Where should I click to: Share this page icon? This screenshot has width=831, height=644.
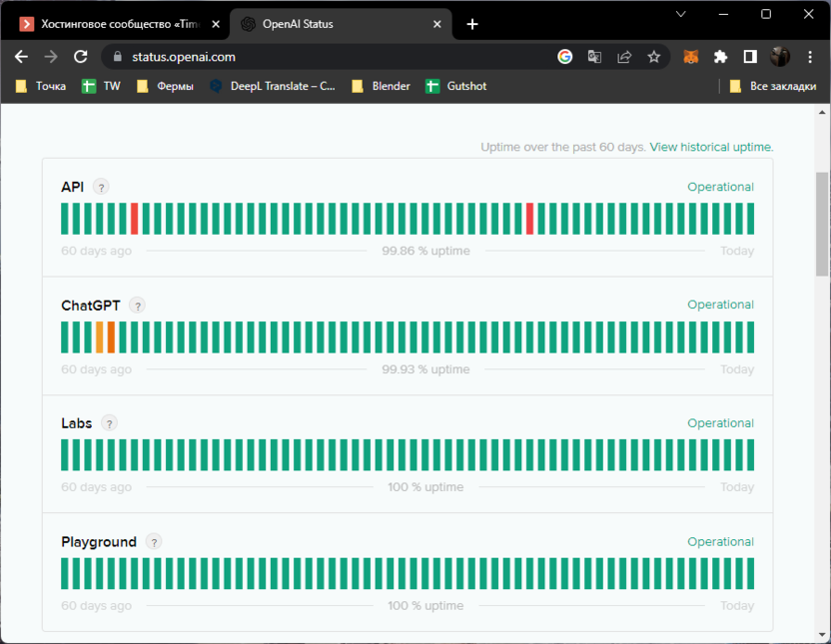[624, 57]
